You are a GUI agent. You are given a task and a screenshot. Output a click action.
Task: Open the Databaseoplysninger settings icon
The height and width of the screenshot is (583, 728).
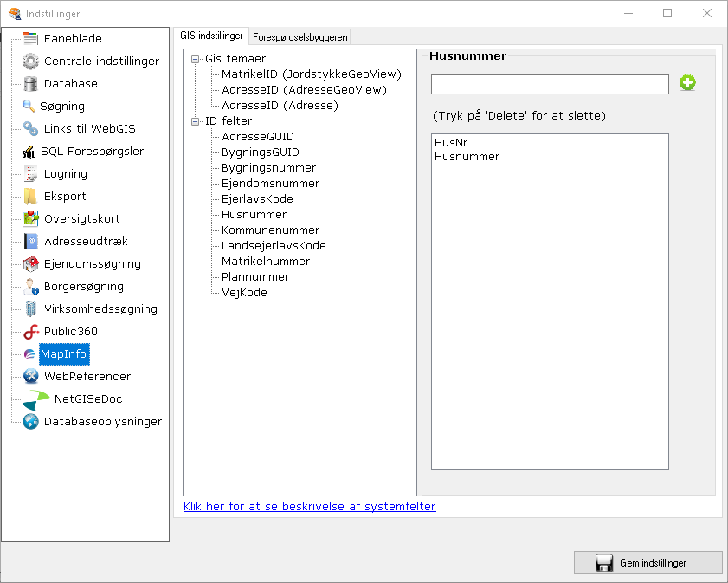pos(29,421)
